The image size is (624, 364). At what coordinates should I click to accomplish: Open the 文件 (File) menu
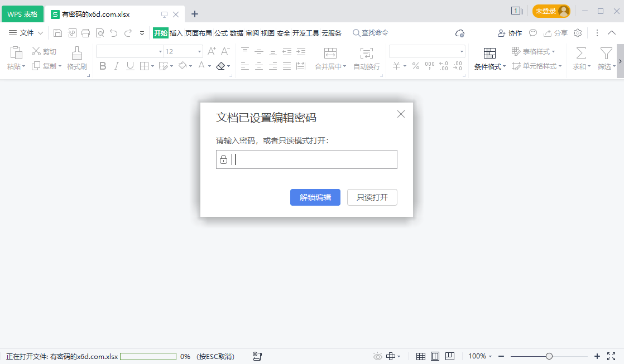pos(26,33)
